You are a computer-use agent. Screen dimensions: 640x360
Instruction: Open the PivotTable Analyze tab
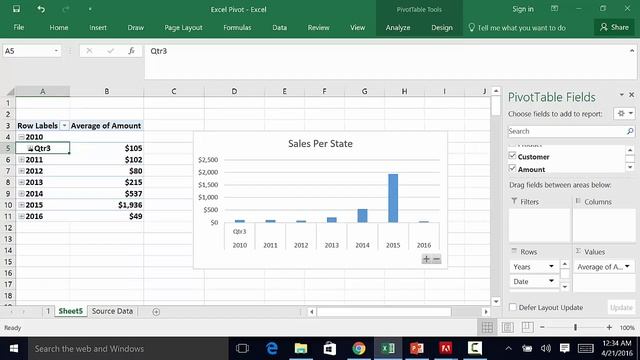(x=398, y=27)
